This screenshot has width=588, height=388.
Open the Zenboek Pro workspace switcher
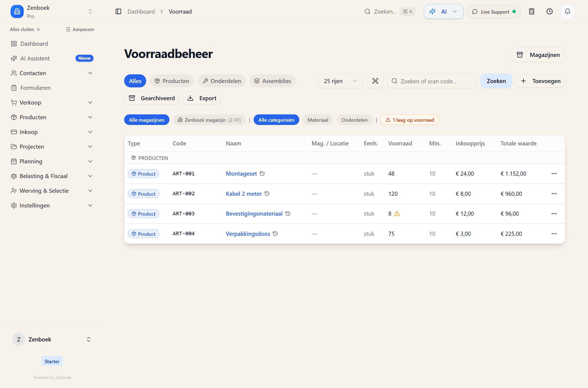52,11
